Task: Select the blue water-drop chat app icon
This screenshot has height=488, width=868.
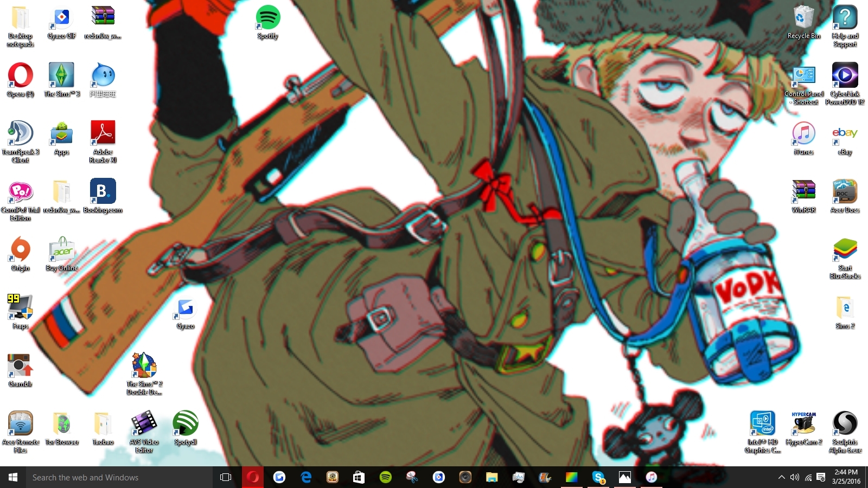Action: (x=103, y=80)
